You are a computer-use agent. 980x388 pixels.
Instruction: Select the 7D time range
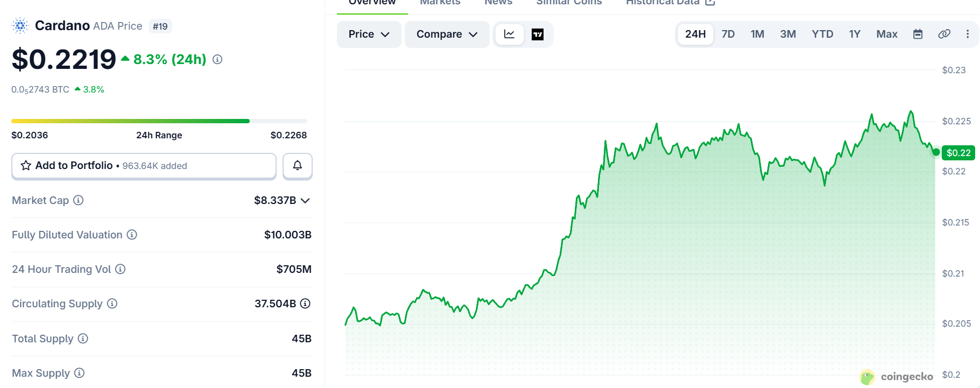[728, 34]
